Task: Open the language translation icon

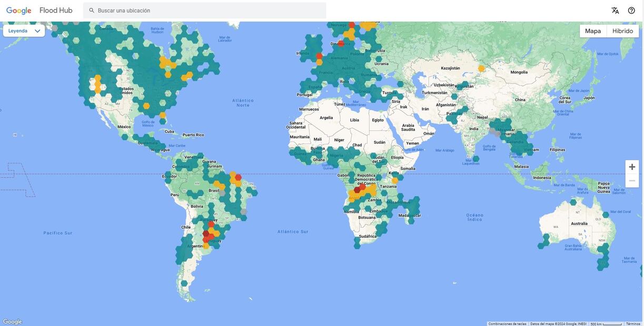Action: click(x=615, y=11)
